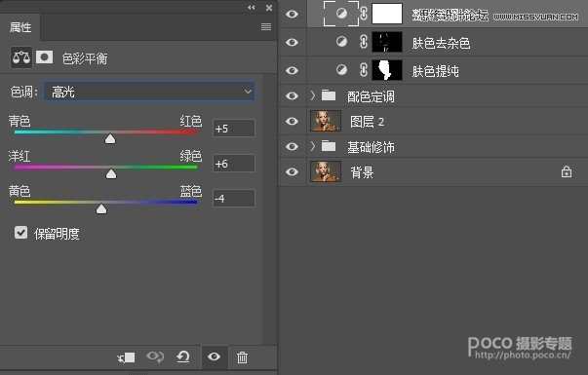Click the 配色定调 group folder icon
The height and width of the screenshot is (375, 588).
pos(329,95)
